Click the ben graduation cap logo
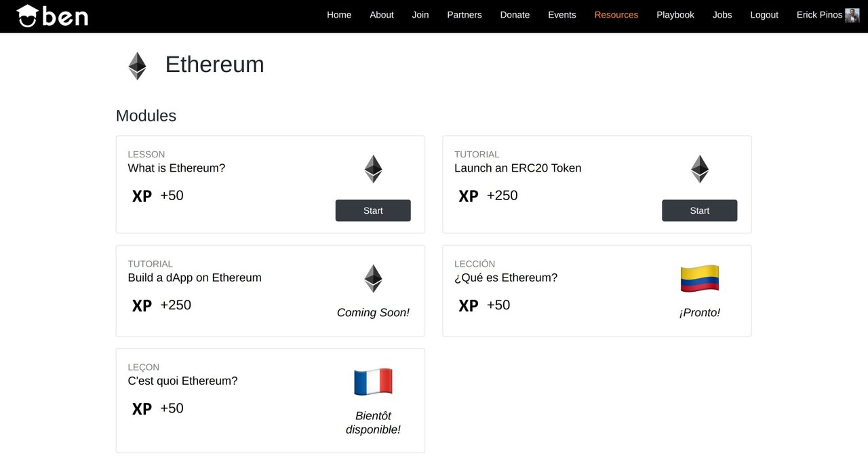The image size is (868, 460). coord(52,16)
